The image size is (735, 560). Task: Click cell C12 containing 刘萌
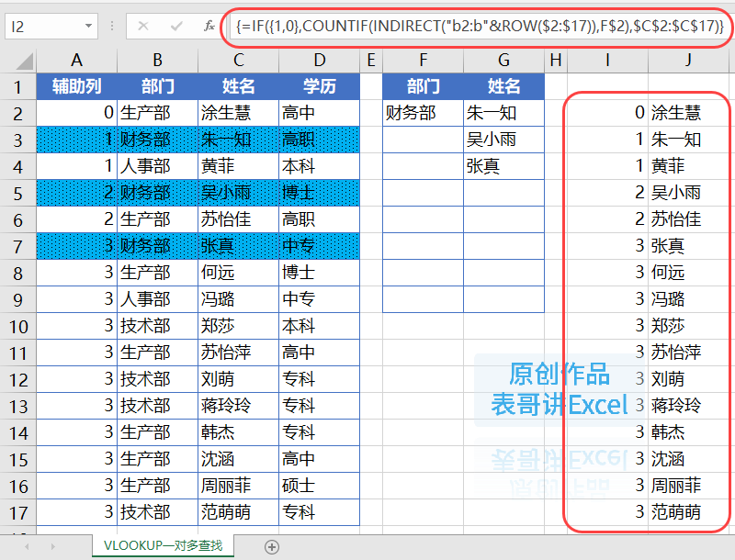239,379
